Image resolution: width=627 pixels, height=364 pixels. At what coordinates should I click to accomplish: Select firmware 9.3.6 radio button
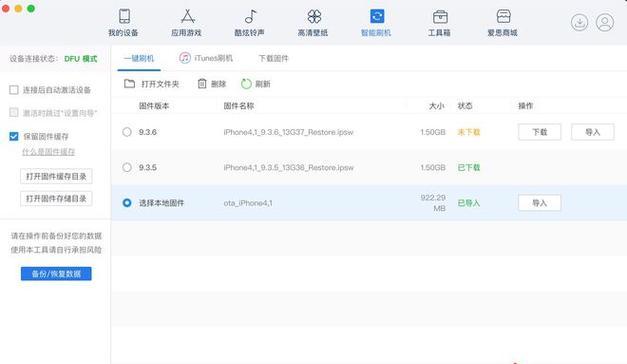tap(127, 132)
